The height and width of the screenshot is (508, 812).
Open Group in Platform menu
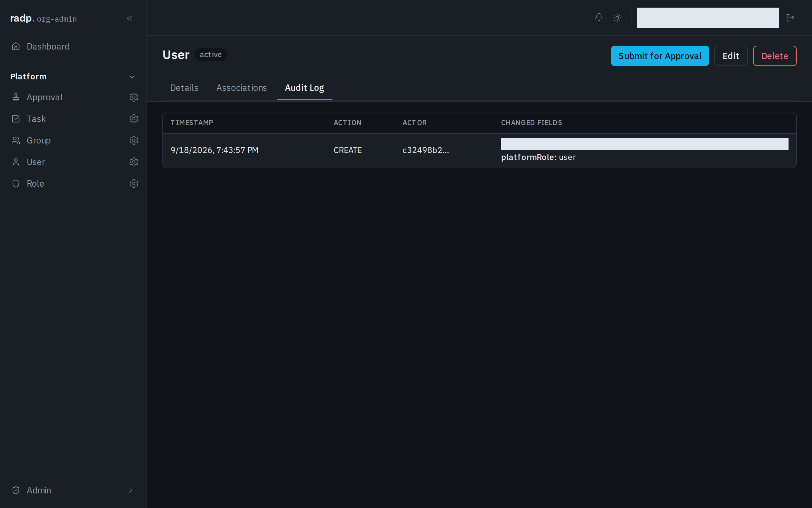pyautogui.click(x=64, y=140)
